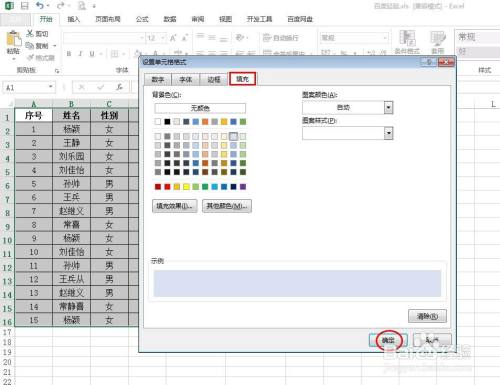Screen dimensions: 500x385
Task: Pick the green swatch in top theme row
Action: (243, 122)
